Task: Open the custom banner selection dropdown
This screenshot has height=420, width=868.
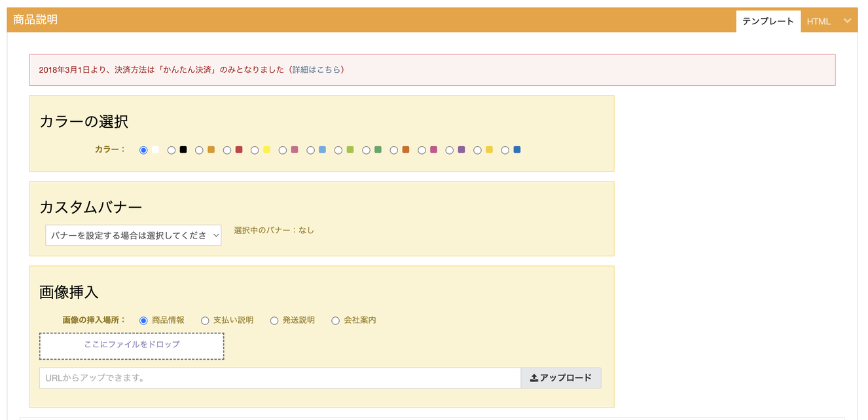Action: click(133, 235)
